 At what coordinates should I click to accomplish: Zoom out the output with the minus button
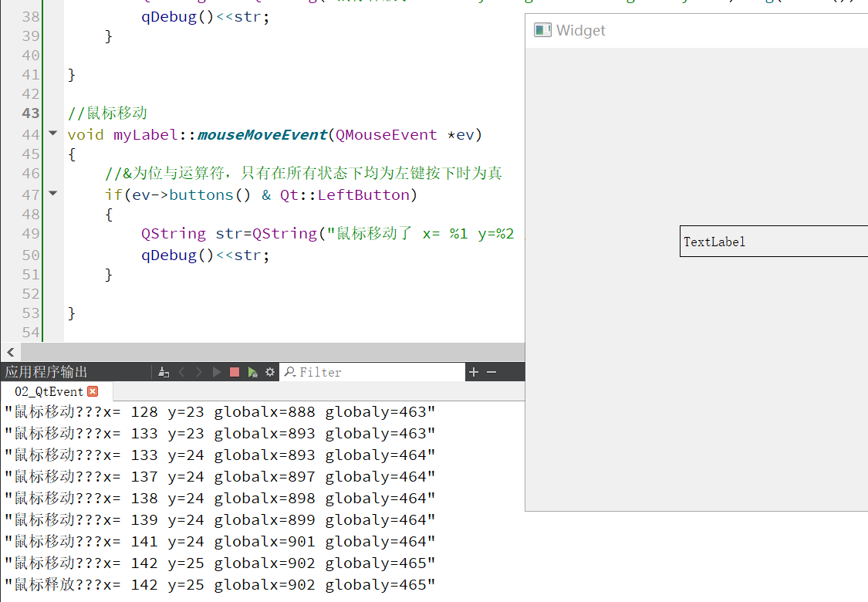coord(491,372)
